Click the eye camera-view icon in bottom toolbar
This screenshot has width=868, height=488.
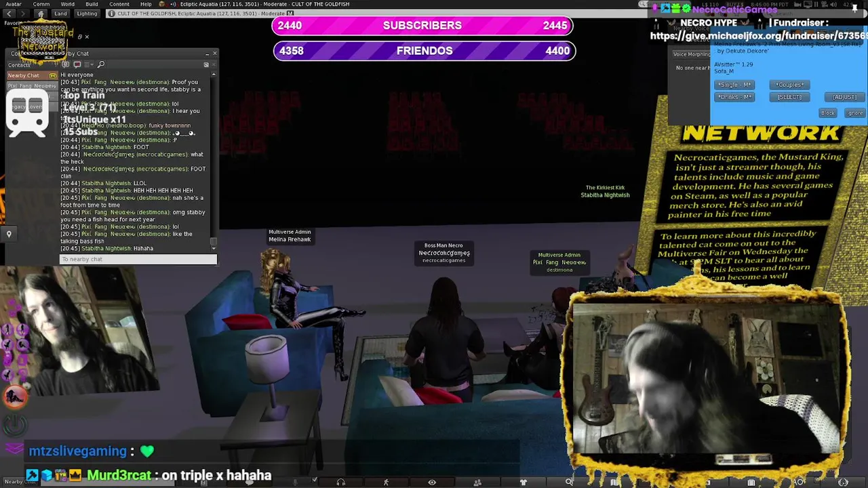(x=432, y=483)
